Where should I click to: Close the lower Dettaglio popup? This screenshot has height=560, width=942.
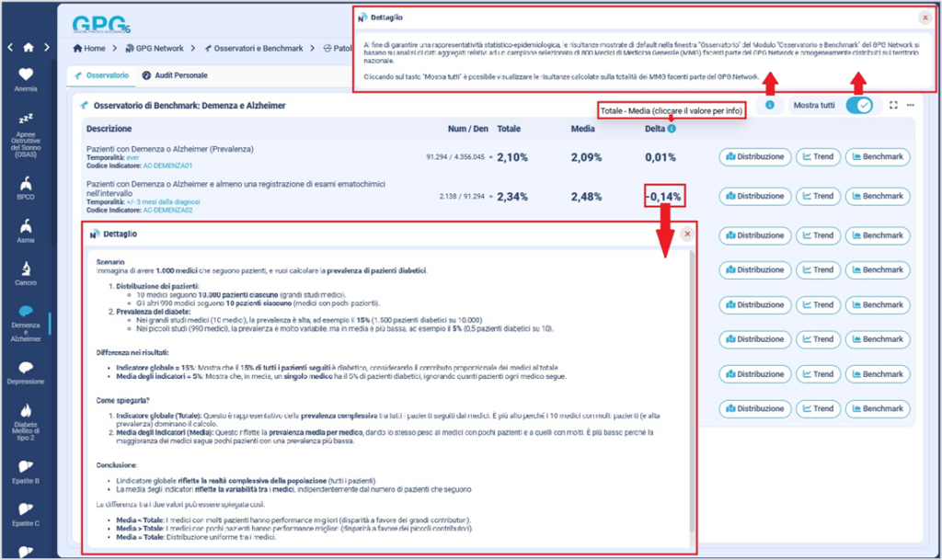[687, 234]
